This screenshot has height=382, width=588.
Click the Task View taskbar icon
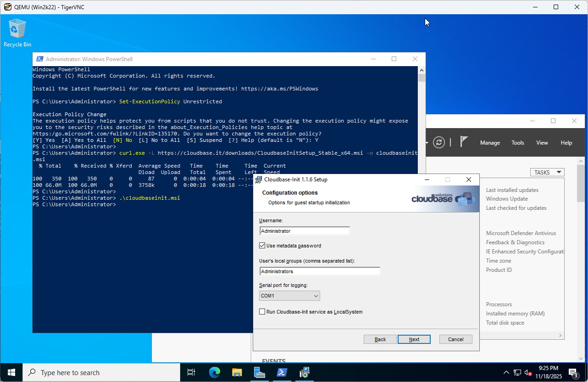point(192,372)
